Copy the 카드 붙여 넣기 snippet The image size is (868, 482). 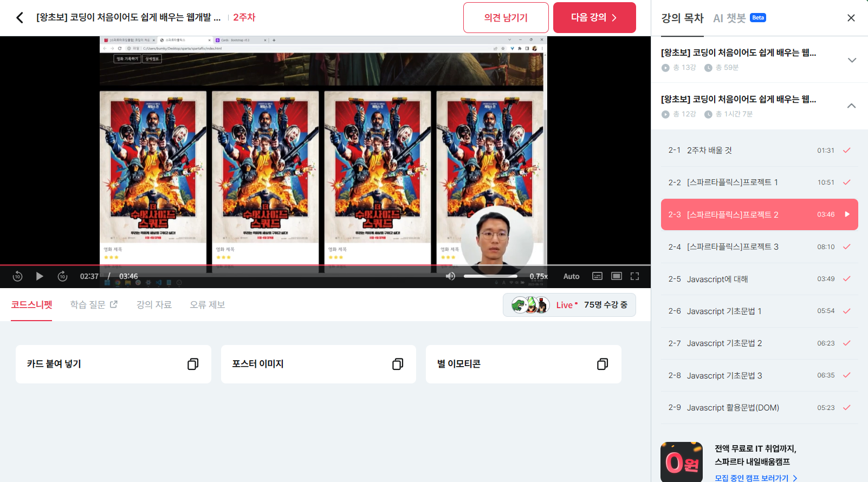coord(193,364)
